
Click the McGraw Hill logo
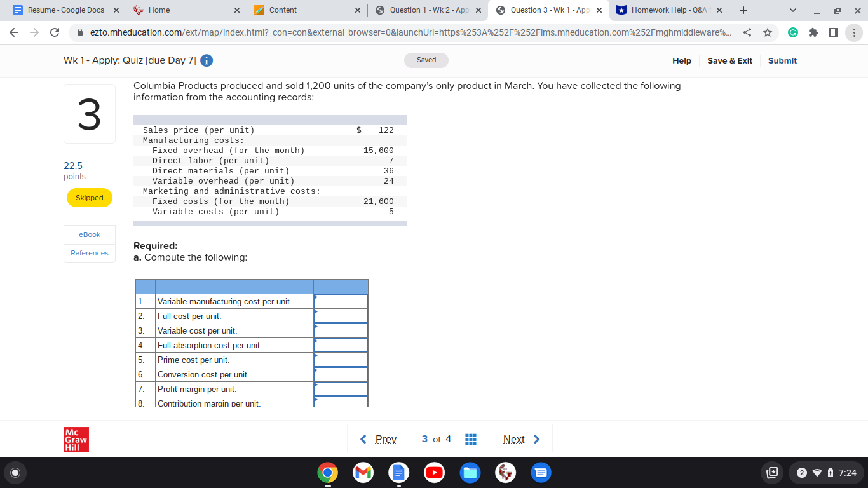(x=76, y=439)
